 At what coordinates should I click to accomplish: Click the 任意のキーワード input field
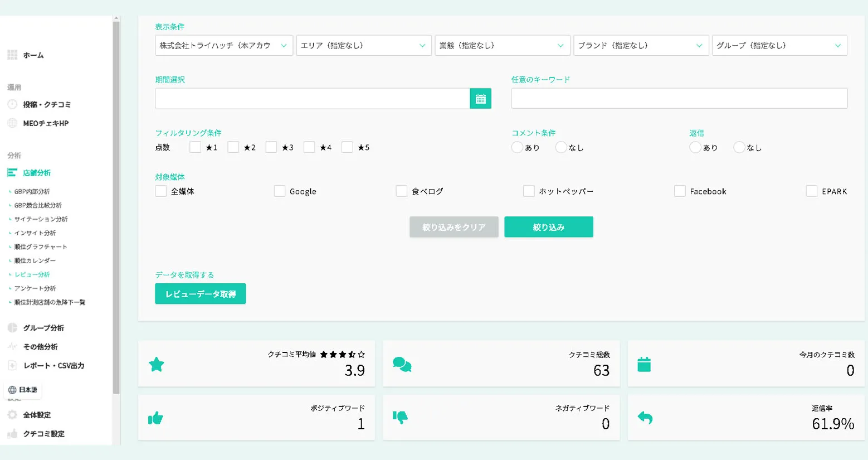(679, 99)
